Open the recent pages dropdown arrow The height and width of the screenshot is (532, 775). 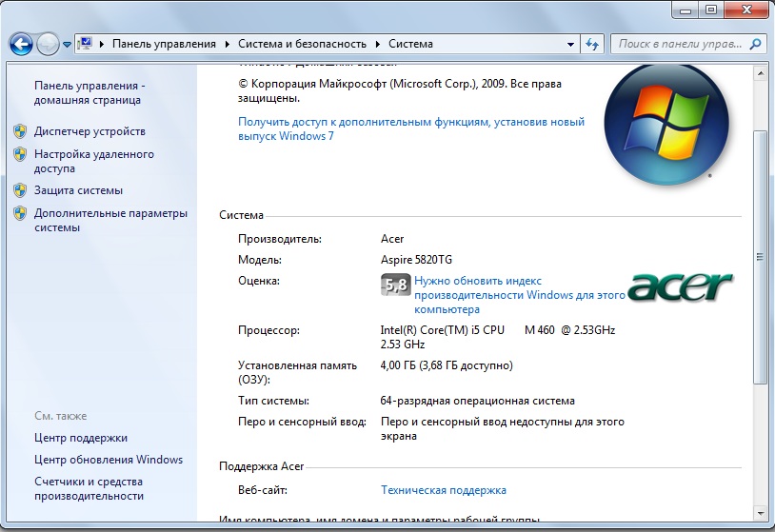(68, 45)
